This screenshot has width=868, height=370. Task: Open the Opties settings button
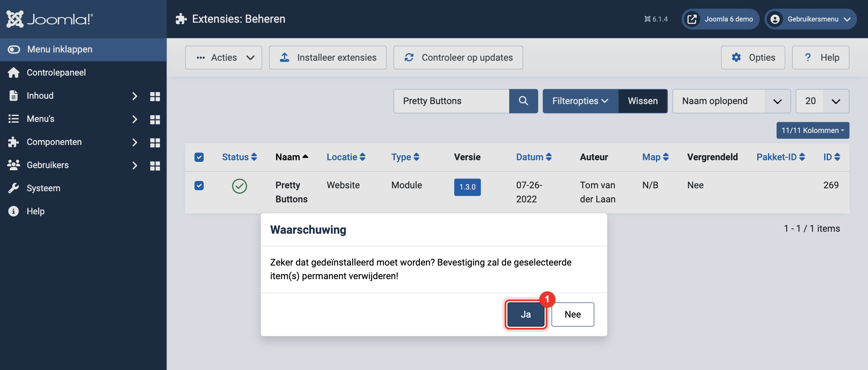click(x=753, y=57)
